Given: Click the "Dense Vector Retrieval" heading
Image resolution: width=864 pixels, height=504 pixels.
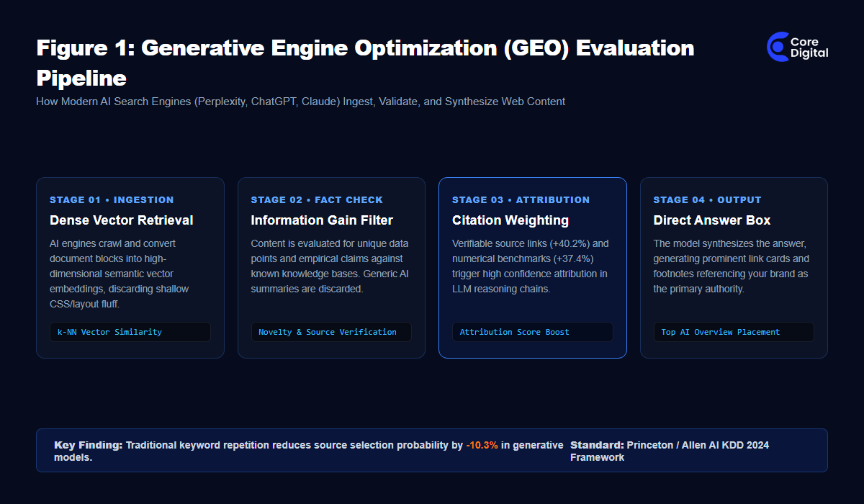Looking at the screenshot, I should (122, 220).
